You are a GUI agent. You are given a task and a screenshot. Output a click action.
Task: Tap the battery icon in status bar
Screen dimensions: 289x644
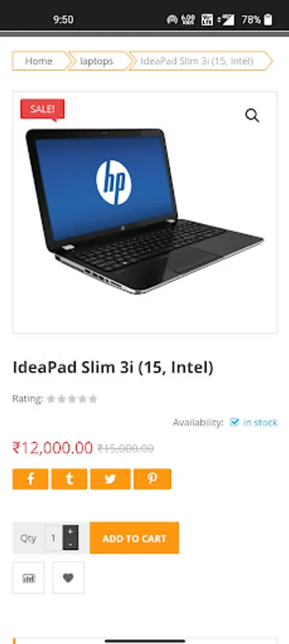click(268, 19)
